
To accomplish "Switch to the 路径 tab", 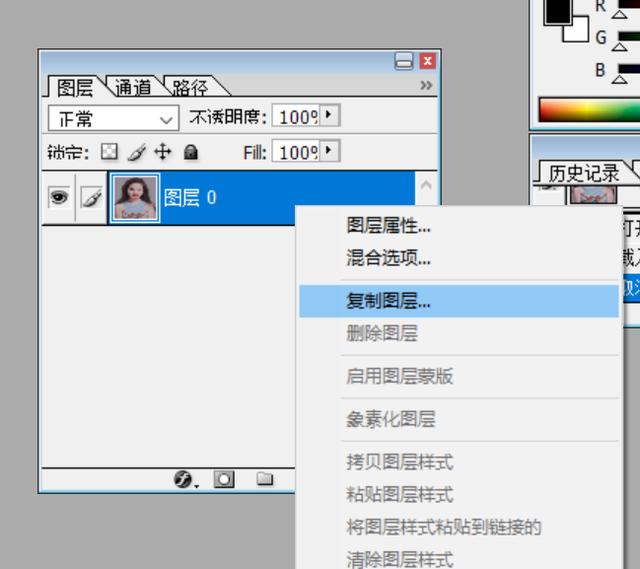I will 190,87.
